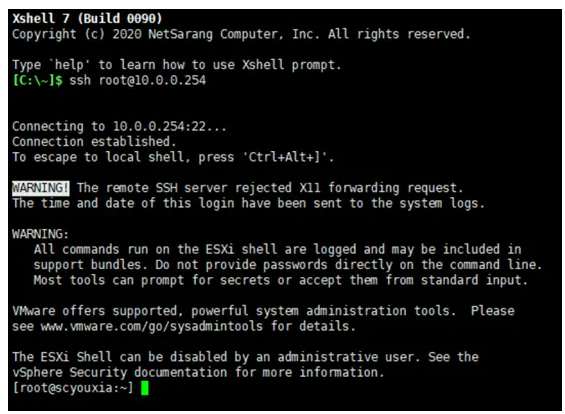The width and height of the screenshot is (565, 414).
Task: Click the www.vmware.com/go/sysadmintools URL text
Action: coord(152,326)
